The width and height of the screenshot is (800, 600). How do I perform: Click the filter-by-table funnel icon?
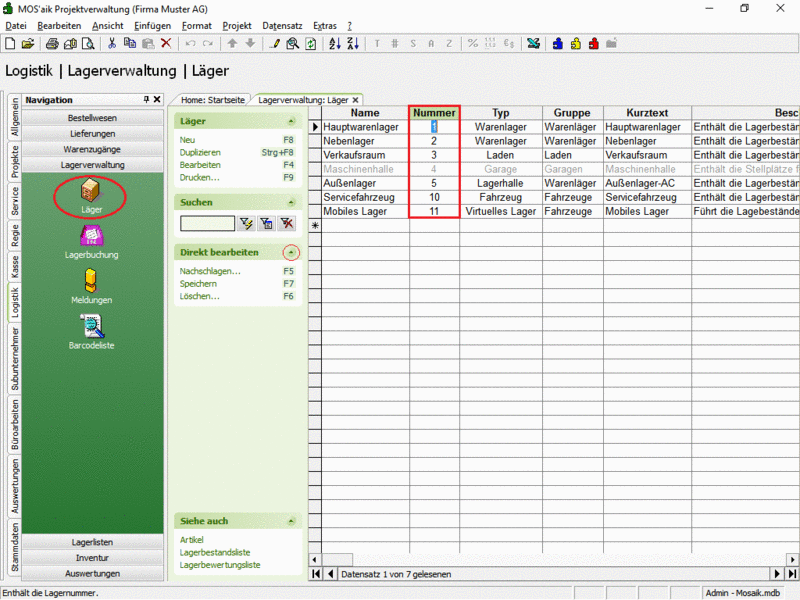point(266,223)
